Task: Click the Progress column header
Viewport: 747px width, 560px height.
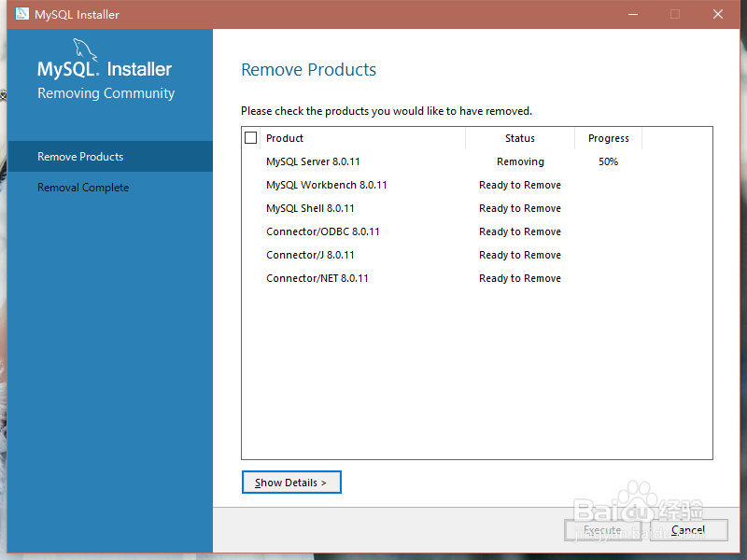Action: [609, 138]
